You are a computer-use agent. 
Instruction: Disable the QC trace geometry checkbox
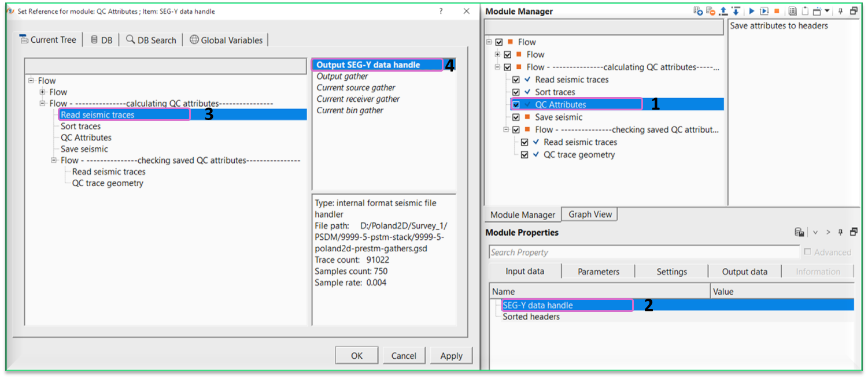point(525,155)
